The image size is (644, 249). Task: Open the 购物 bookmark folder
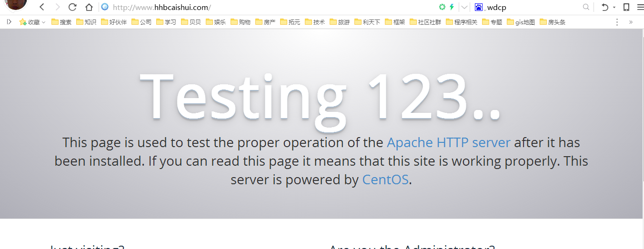coord(241,22)
